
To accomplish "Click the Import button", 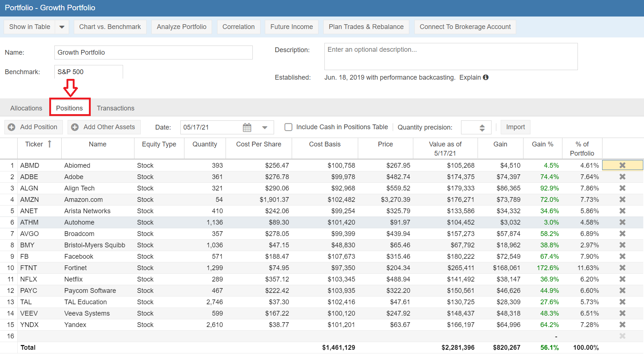I will click(515, 127).
